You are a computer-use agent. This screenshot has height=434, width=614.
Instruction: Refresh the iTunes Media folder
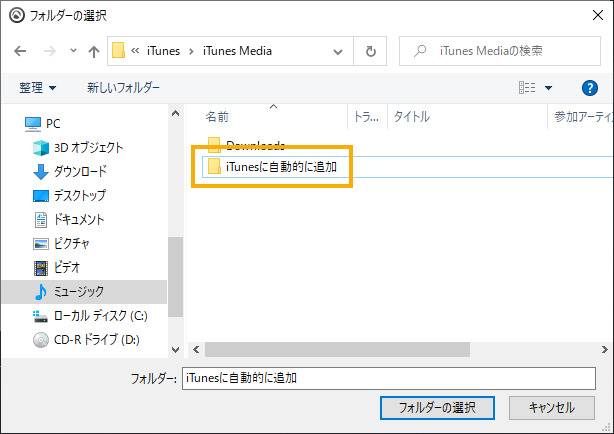click(x=370, y=51)
